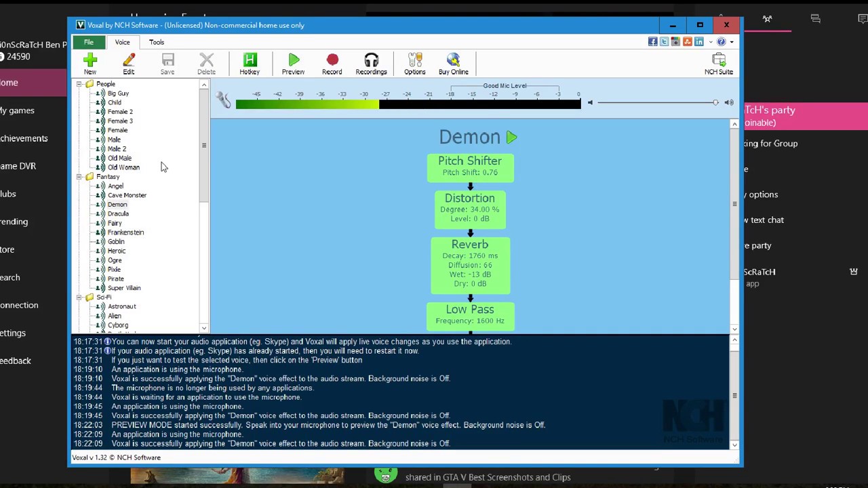Adjust the volume slider handle
The image size is (868, 488).
pyautogui.click(x=715, y=102)
